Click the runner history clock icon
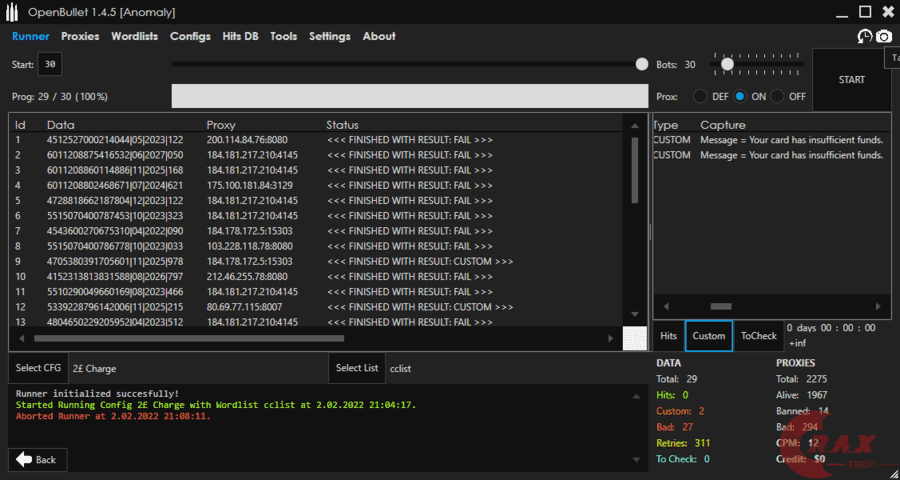900x480 pixels. point(865,36)
